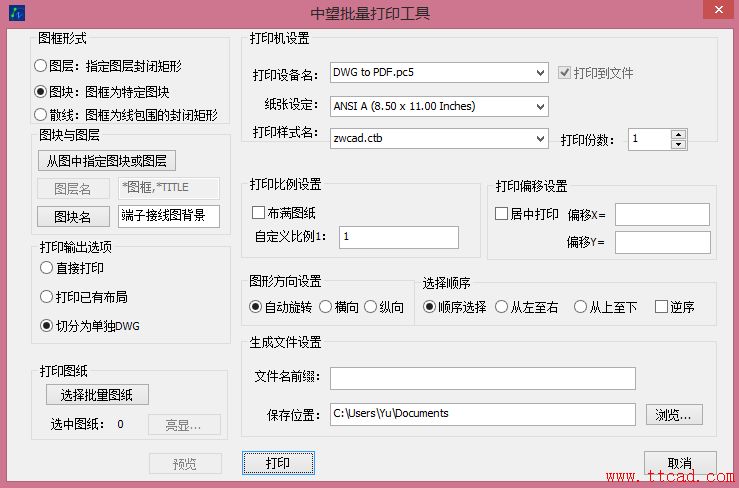Click 选择批量图纸 button
The height and width of the screenshot is (488, 739).
(x=97, y=395)
